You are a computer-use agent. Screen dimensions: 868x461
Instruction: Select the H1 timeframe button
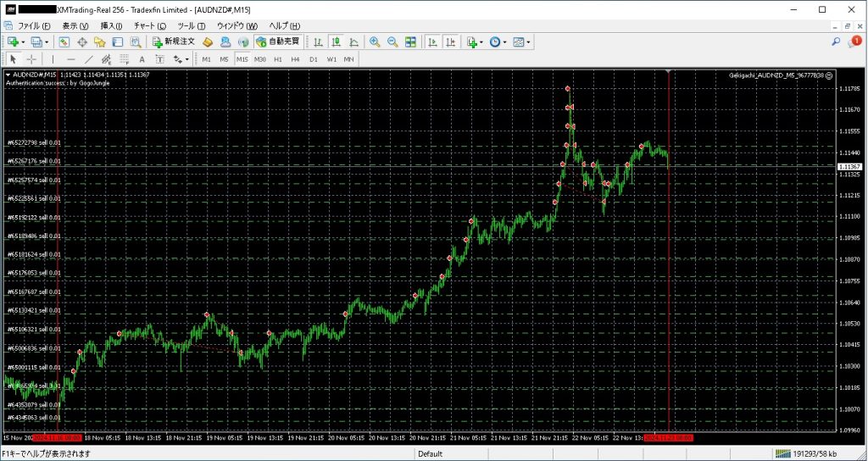[x=277, y=59]
